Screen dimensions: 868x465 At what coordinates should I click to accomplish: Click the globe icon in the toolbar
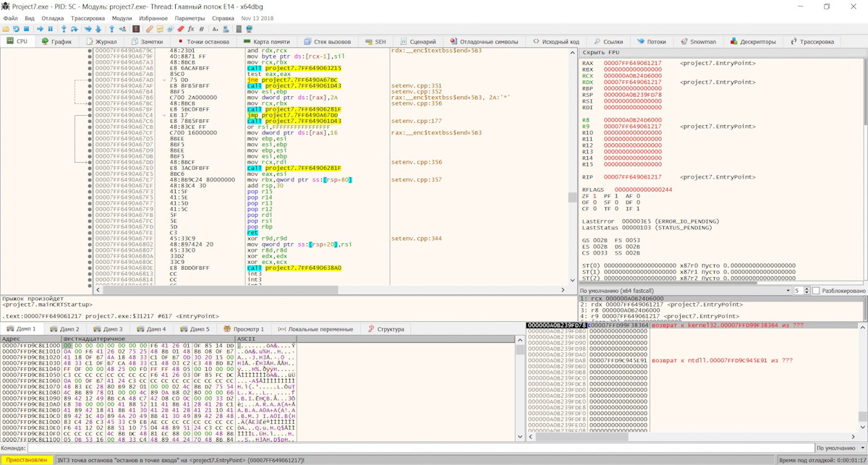pyautogui.click(x=249, y=29)
